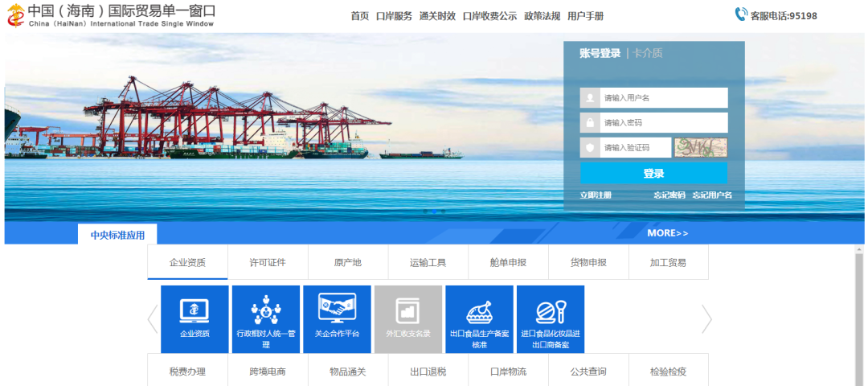Open the 出口食品生产备案核准 tile
Viewport: 868px width, 386px height.
click(x=479, y=319)
